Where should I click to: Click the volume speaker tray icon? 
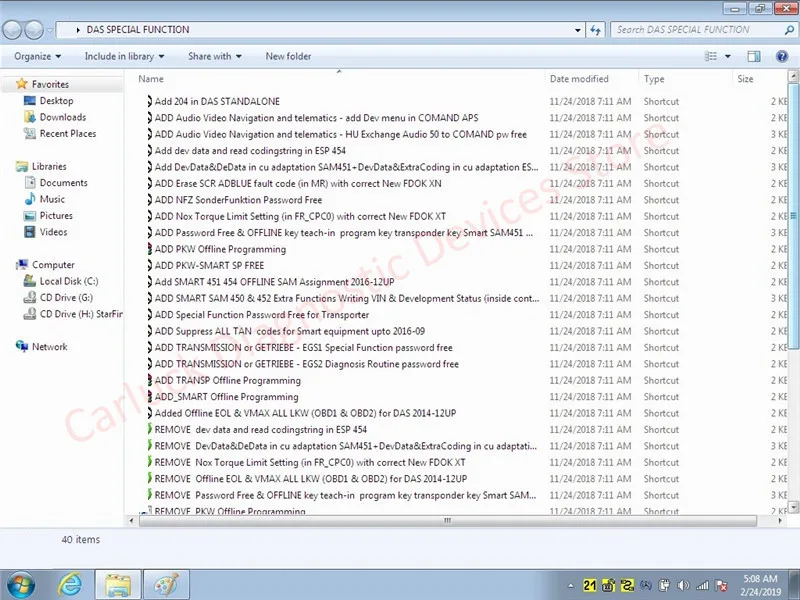point(683,585)
